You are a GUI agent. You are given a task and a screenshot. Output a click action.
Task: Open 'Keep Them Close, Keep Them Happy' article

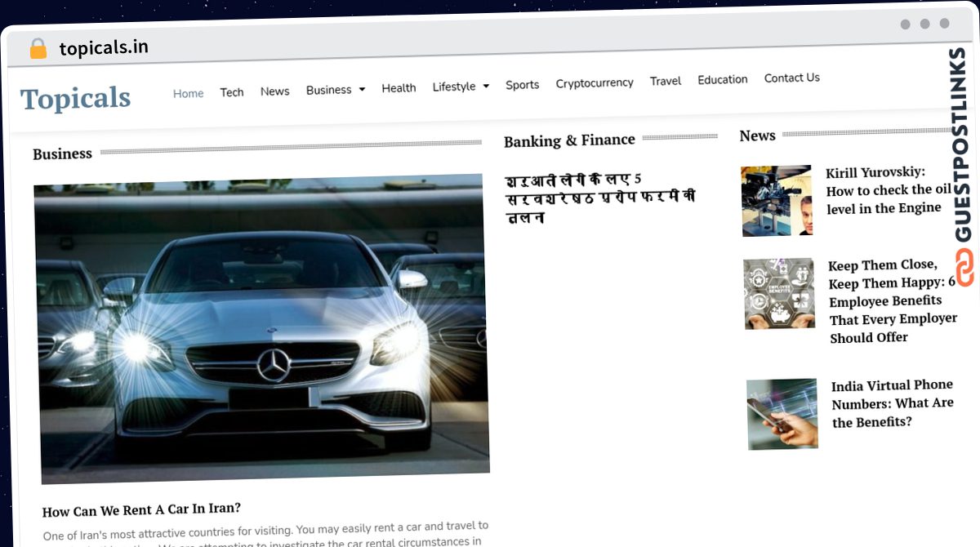click(891, 300)
